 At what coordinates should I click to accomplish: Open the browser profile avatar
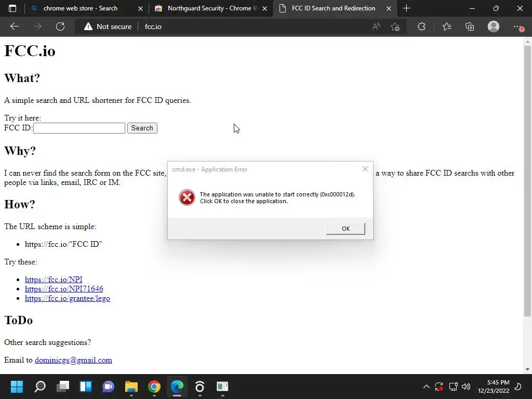click(494, 26)
